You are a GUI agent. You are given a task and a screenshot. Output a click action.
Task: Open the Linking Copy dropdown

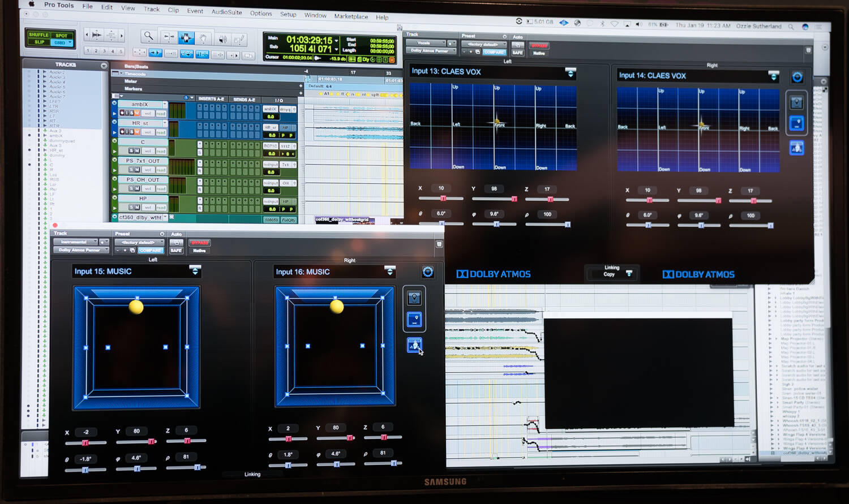tap(629, 274)
